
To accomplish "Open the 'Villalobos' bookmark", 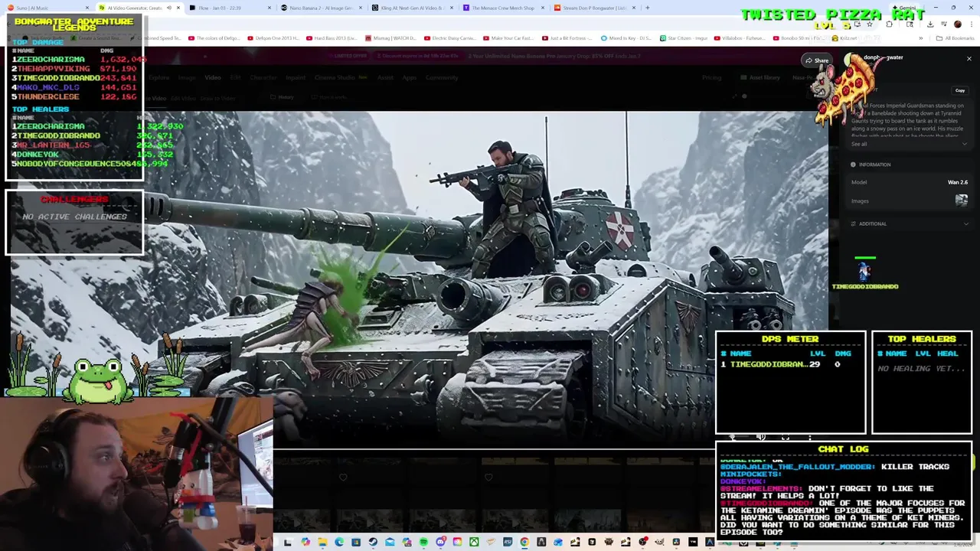I will point(740,37).
